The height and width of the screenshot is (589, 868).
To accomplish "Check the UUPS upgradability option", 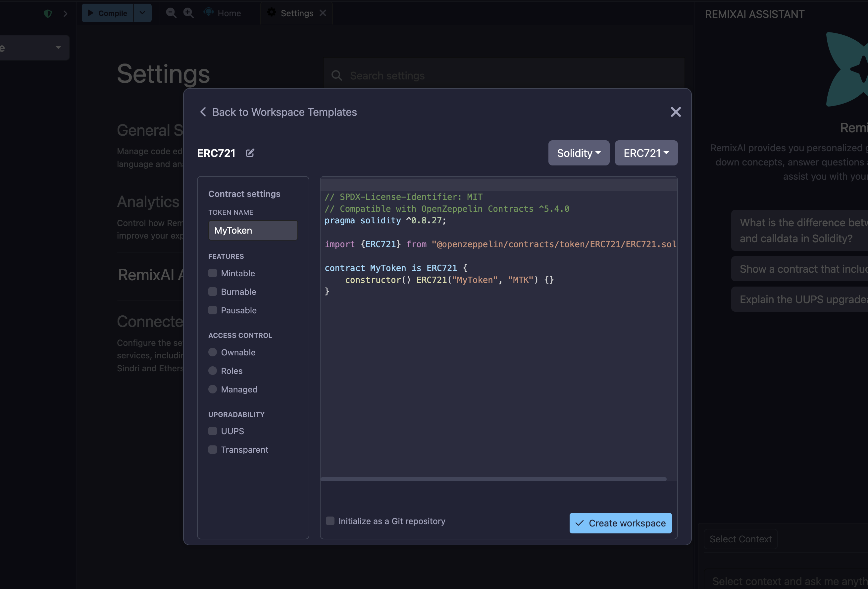I will (x=213, y=431).
